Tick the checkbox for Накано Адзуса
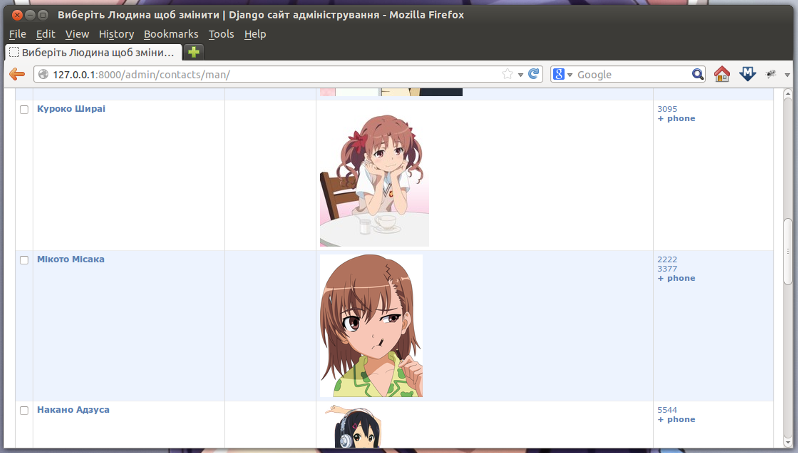This screenshot has width=798, height=453. click(24, 410)
